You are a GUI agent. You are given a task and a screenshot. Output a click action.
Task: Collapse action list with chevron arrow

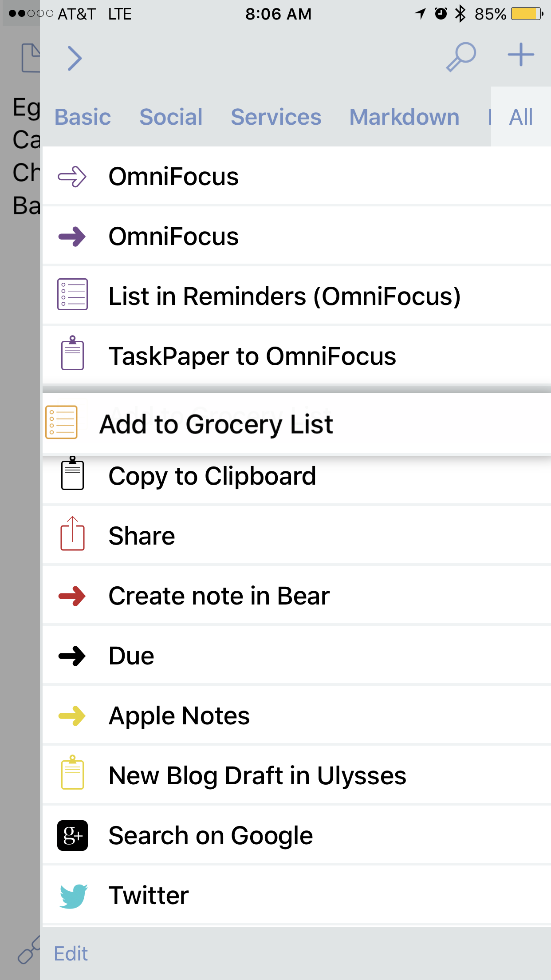tap(75, 58)
